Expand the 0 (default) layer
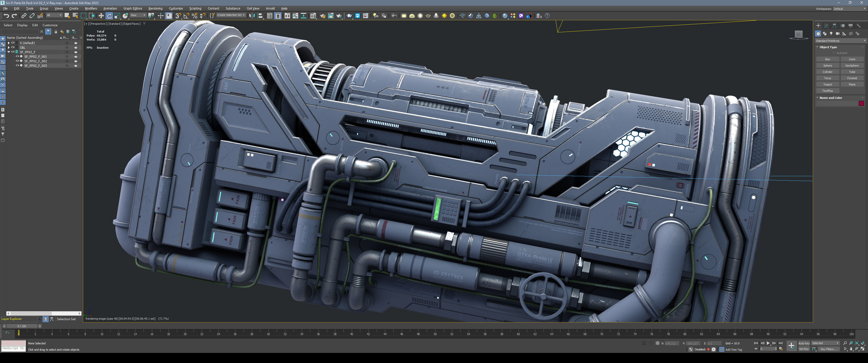The image size is (868, 363). [9, 43]
